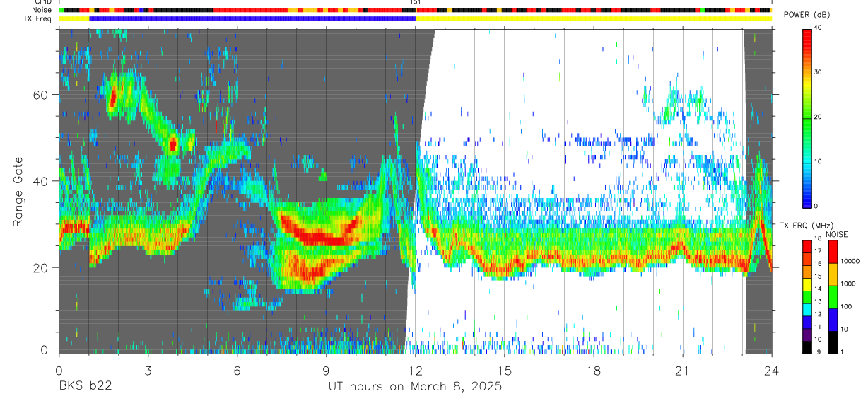Select the green 13–14 MHz frequency swatch
The height and width of the screenshot is (401, 868).
coord(807,296)
